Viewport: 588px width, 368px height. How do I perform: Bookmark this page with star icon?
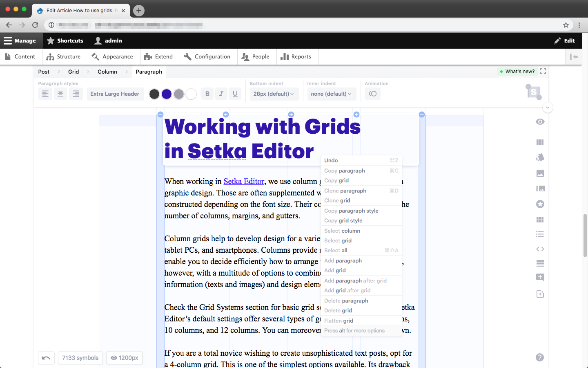[566, 25]
